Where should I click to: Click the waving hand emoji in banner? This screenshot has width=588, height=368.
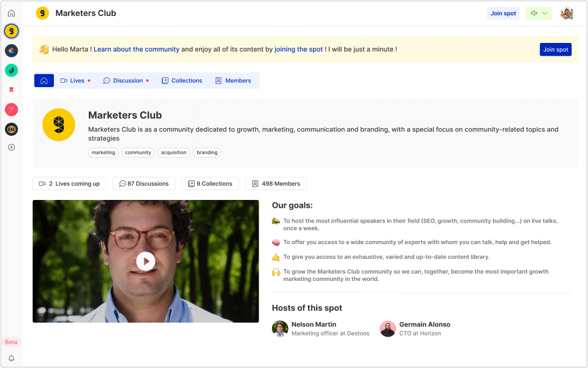pyautogui.click(x=44, y=49)
